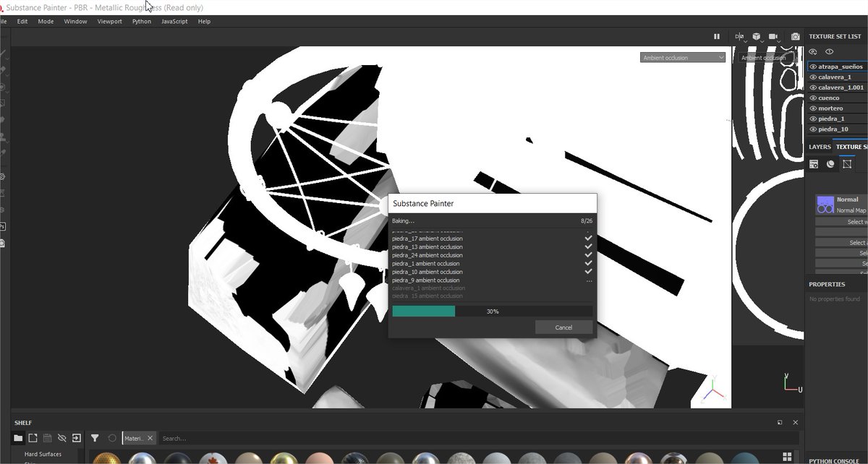
Task: Click the shelf hide eye-slash icon
Action: (x=61, y=438)
